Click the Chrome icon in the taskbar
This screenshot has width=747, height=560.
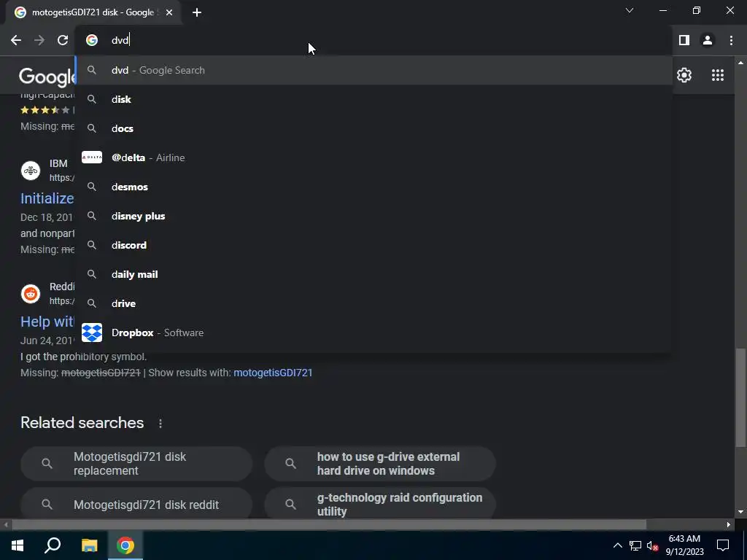[x=125, y=545]
